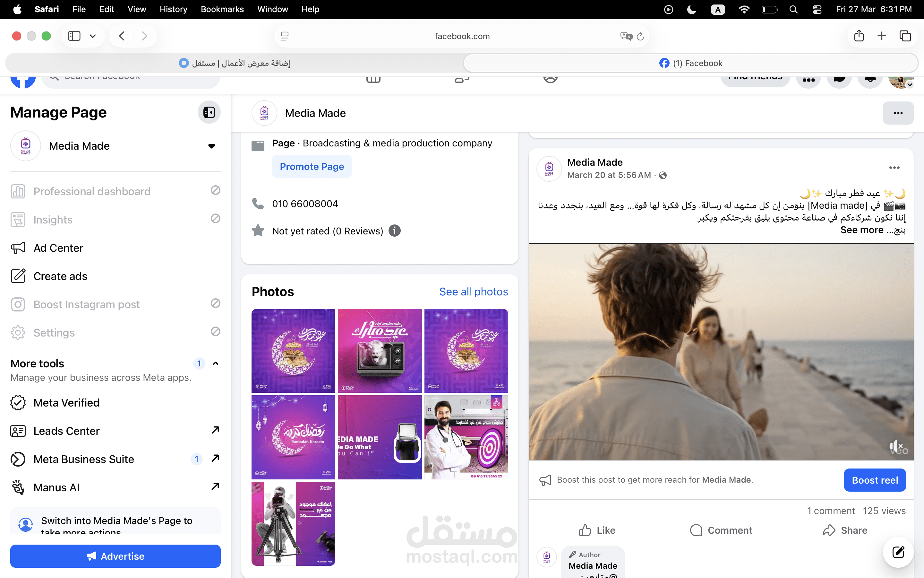Screen dimensions: 924x578
Task: Switch to the Mostaql Arabic tab
Action: click(235, 63)
